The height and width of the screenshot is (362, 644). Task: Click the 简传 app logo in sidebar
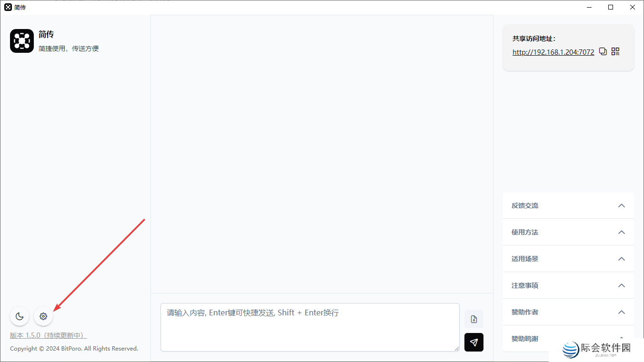pos(22,41)
